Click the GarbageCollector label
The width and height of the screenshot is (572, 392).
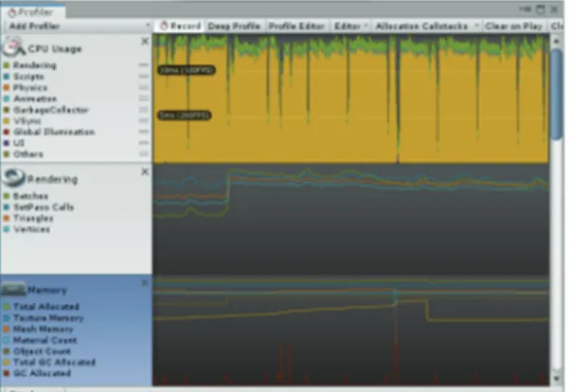tap(51, 110)
